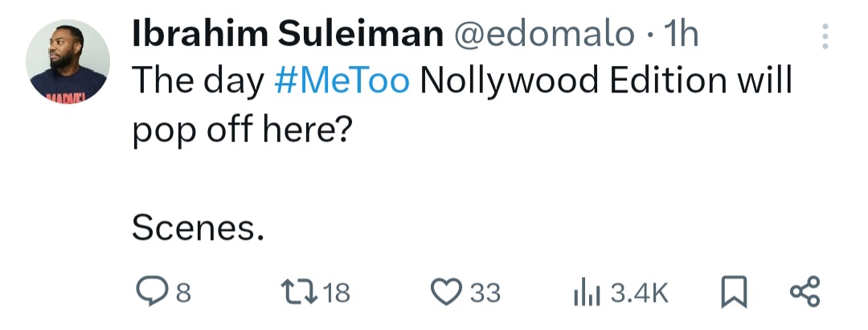Image resolution: width=868 pixels, height=330 pixels.
Task: Open the three-dot more options menu
Action: [825, 37]
